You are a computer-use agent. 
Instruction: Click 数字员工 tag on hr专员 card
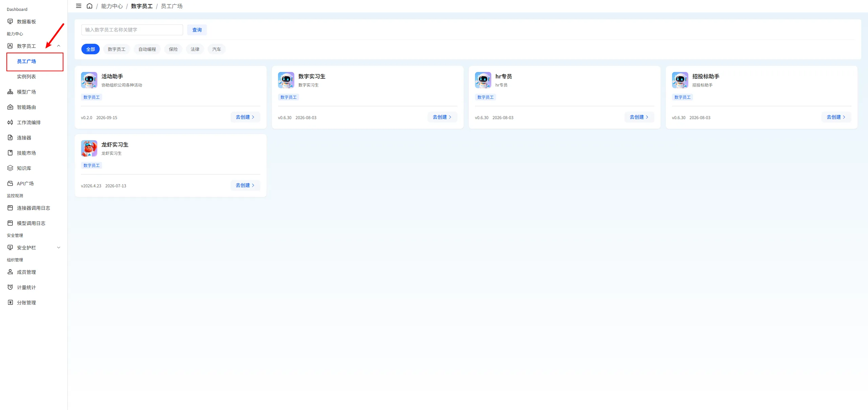click(486, 97)
